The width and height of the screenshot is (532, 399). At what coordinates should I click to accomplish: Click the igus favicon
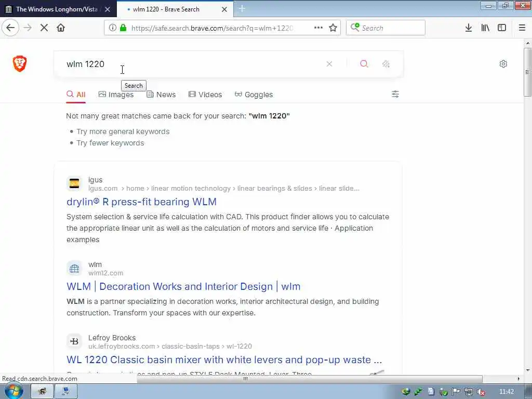click(x=74, y=184)
